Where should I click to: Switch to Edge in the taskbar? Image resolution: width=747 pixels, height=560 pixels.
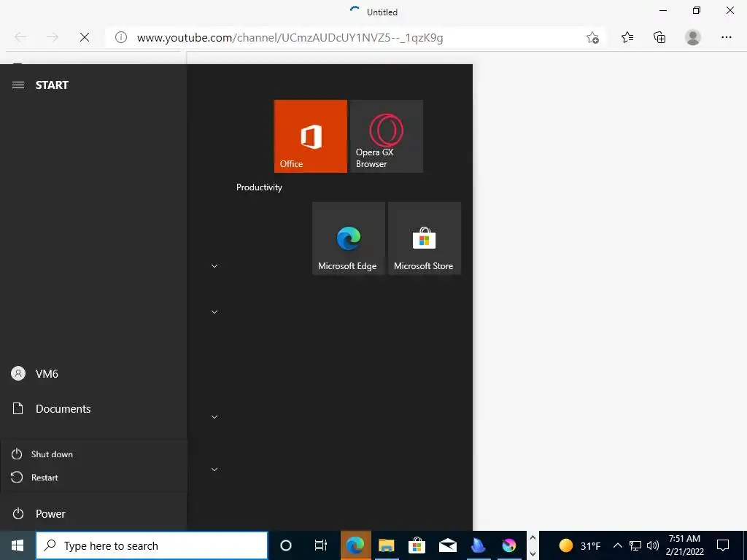tap(355, 545)
